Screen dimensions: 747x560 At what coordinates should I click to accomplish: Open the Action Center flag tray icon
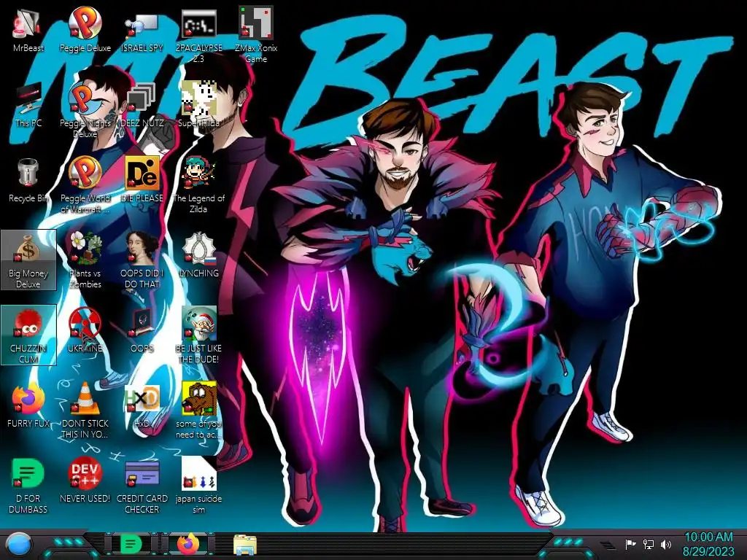[630, 544]
